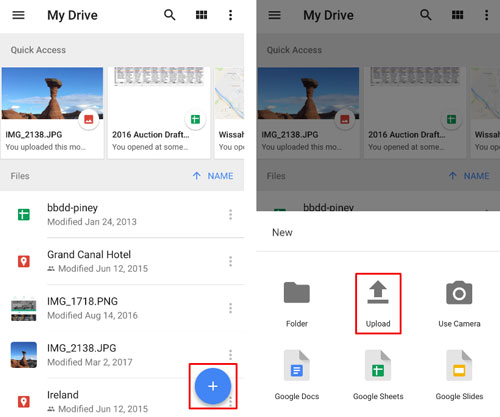Tap dimmed 2016 Auction Draft card, right screen
The height and width of the screenshot is (417, 500).
point(415,113)
